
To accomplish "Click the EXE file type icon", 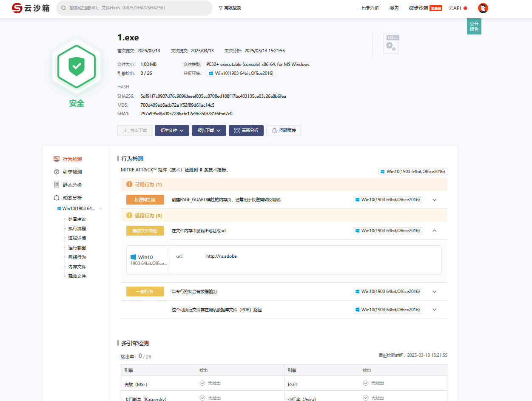I will [391, 44].
